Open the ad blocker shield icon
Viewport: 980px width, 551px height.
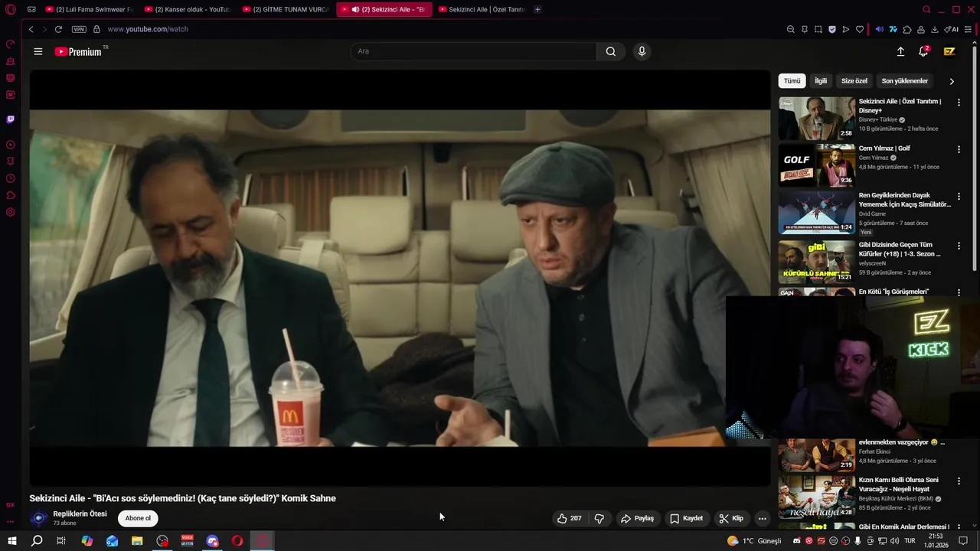click(832, 29)
